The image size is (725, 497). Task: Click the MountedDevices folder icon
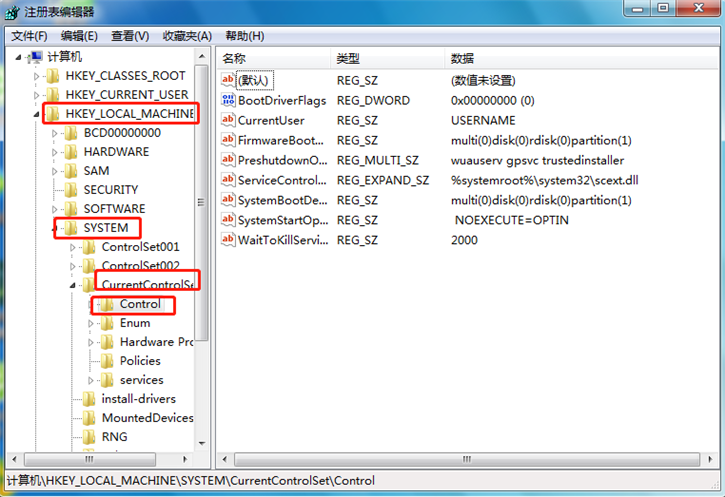pos(89,418)
